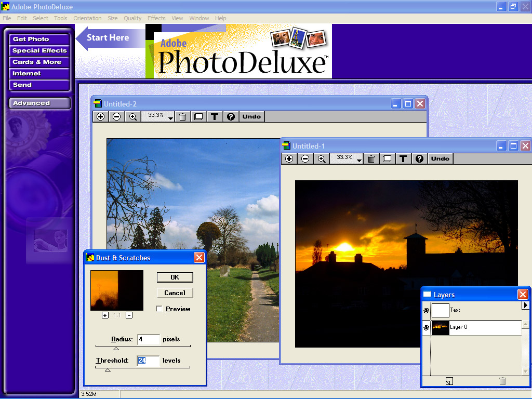Click Undo in Untitled-1 toolbar
The width and height of the screenshot is (532, 399).
(x=441, y=159)
